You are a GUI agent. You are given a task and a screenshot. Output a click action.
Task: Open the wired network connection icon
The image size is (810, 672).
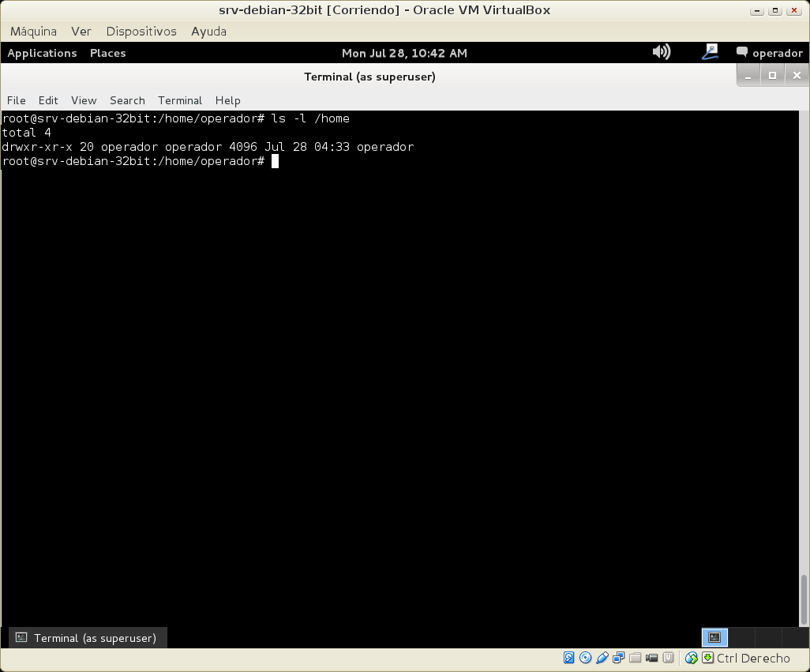click(x=710, y=52)
